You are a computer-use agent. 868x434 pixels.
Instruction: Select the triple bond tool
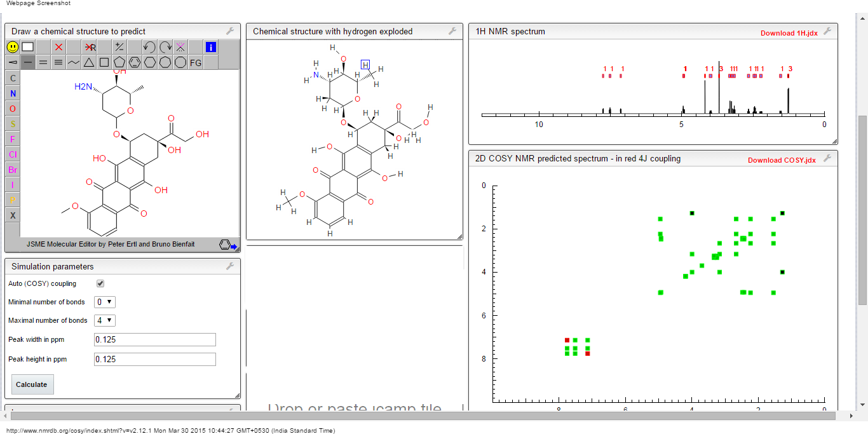pos(58,62)
